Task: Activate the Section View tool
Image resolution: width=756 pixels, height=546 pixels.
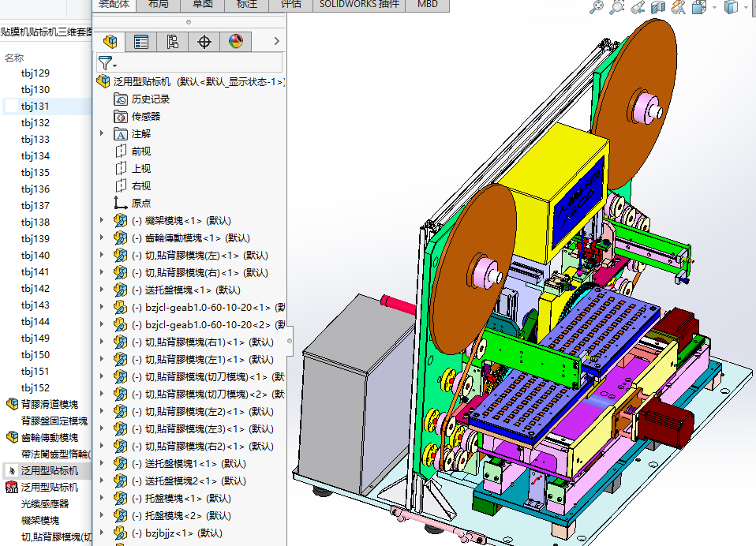Action: [658, 7]
